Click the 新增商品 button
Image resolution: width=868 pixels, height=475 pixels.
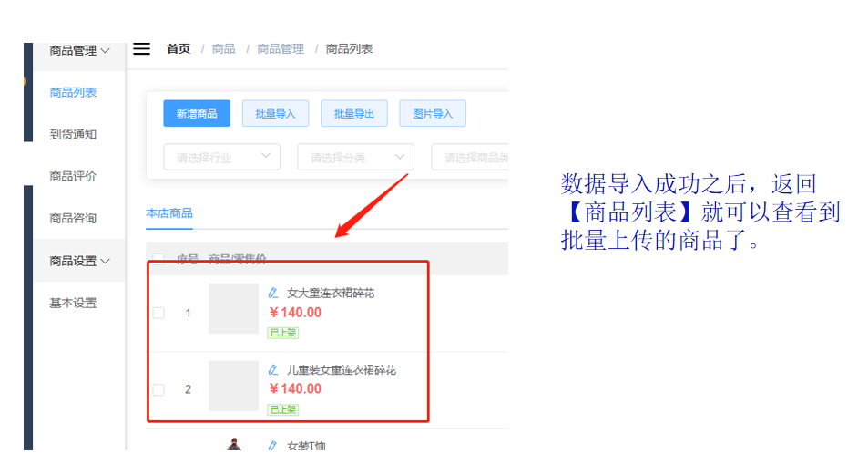[197, 114]
